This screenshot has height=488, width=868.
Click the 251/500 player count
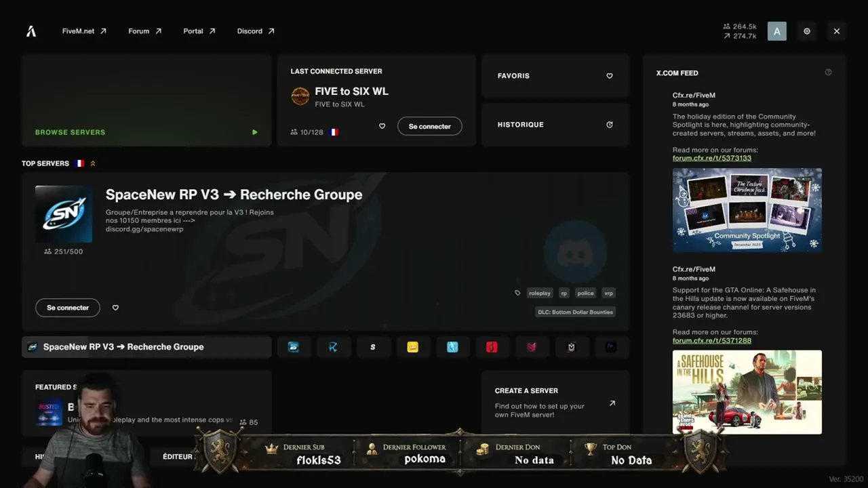64,251
